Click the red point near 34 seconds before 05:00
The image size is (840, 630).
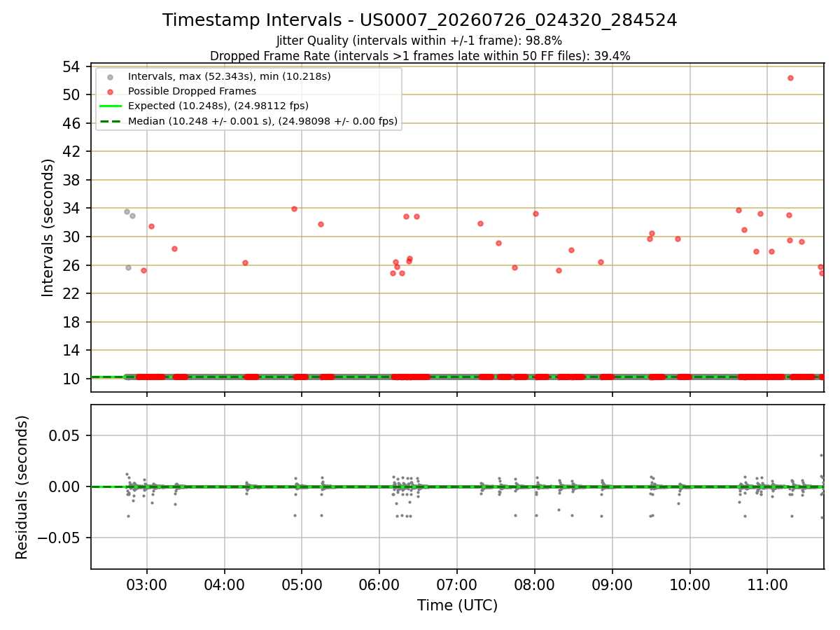pyautogui.click(x=294, y=209)
